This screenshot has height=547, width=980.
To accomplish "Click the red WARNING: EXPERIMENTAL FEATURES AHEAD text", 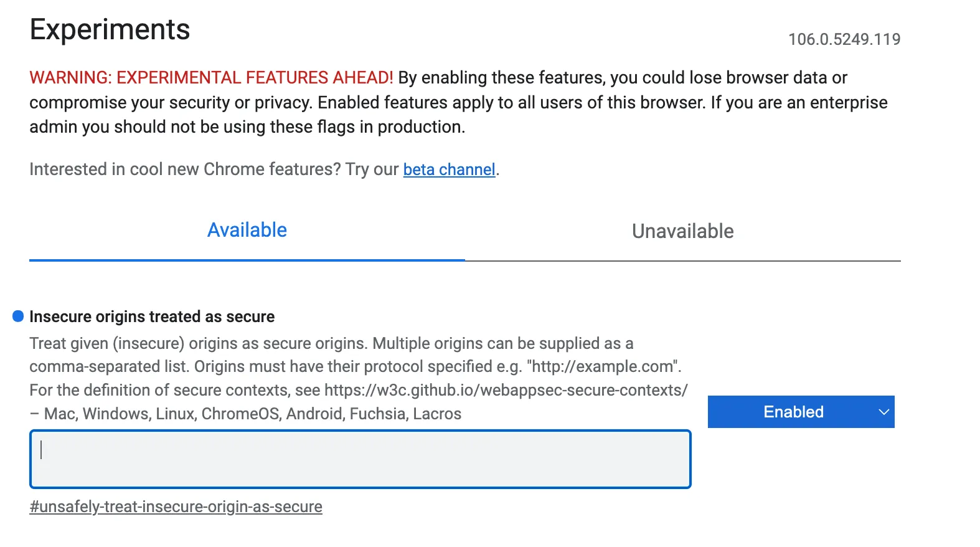I will click(x=211, y=78).
